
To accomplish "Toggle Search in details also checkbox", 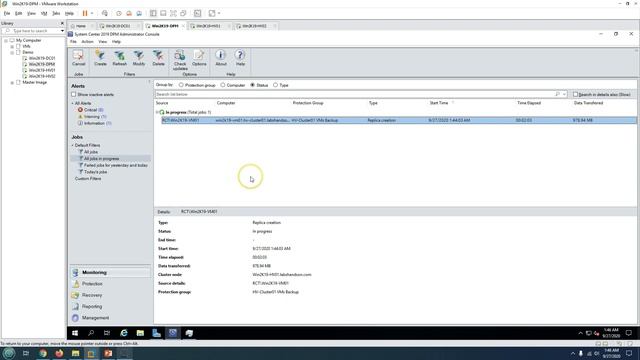I will pyautogui.click(x=575, y=94).
